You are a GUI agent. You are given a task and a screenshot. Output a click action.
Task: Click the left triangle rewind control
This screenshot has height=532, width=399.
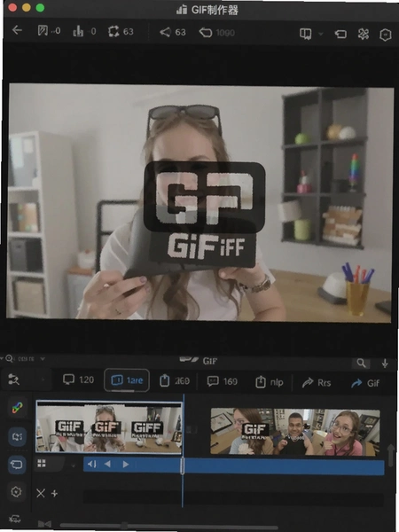[107, 464]
